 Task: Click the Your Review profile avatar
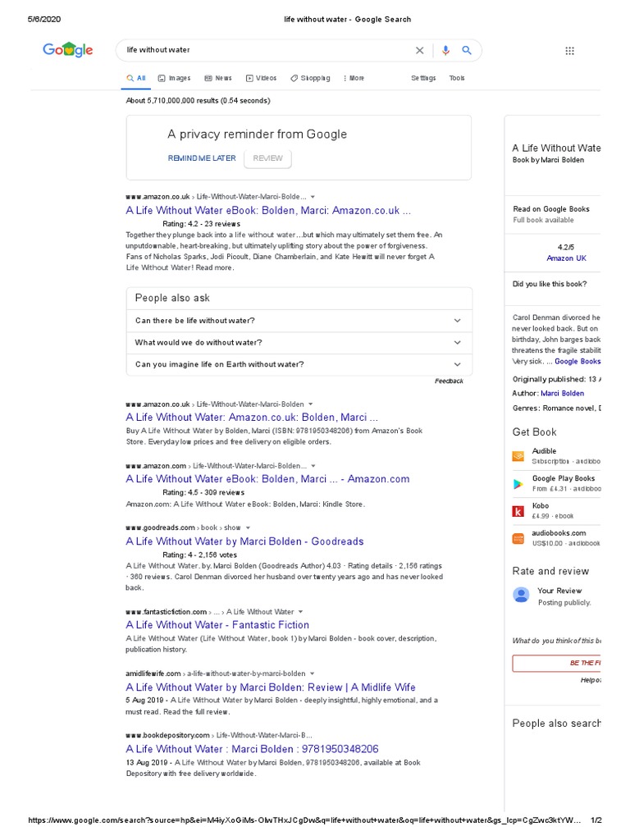(x=521, y=595)
